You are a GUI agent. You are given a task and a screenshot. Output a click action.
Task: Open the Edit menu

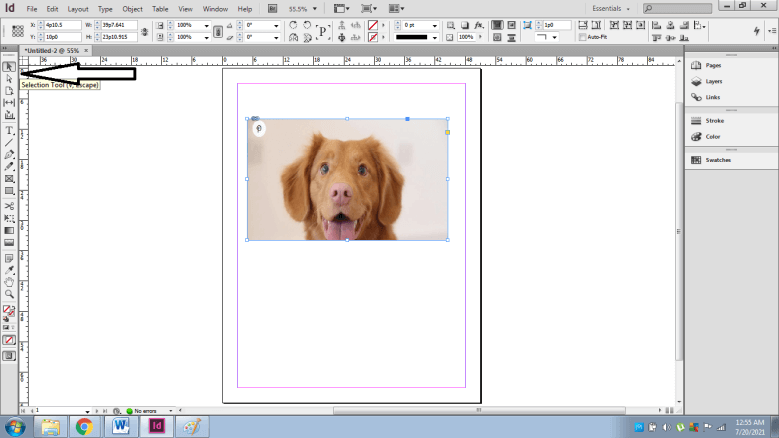[x=52, y=9]
